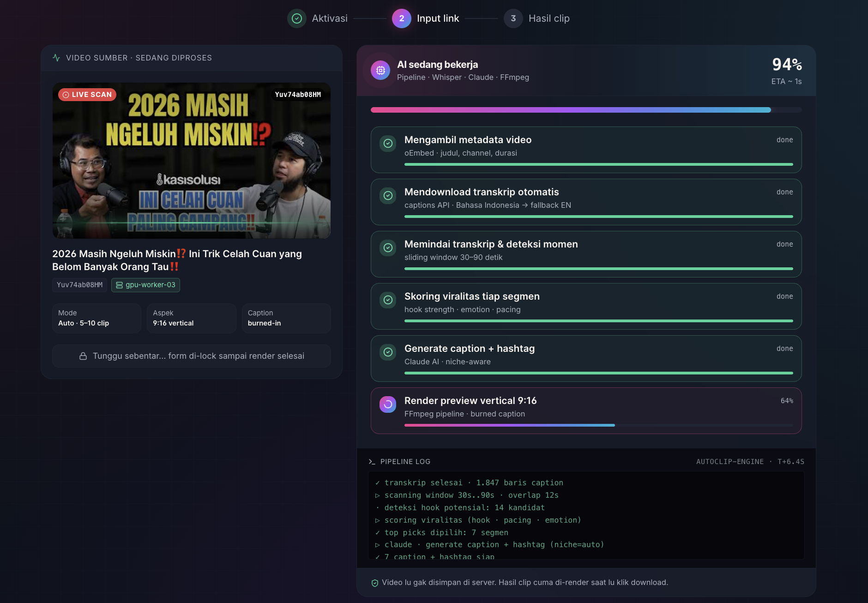Viewport: 868px width, 603px height.
Task: Click the FFmpeg pipeline · burned caption subtitle
Action: pyautogui.click(x=464, y=414)
